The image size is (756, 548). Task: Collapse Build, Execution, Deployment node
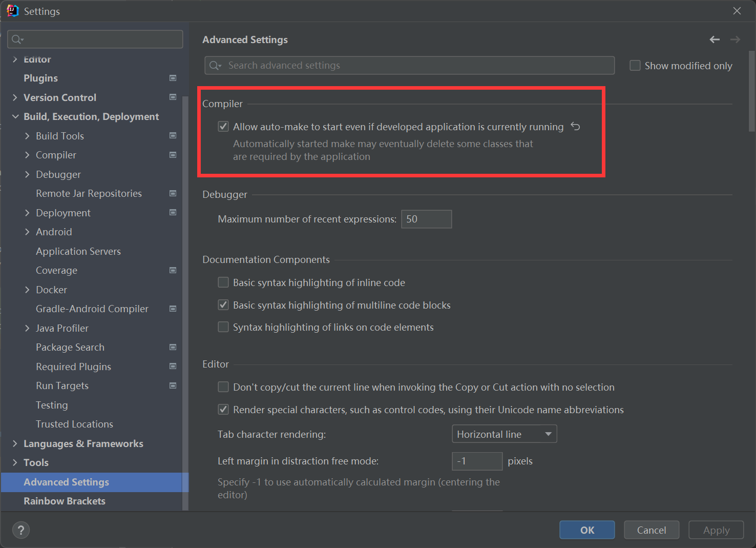pyautogui.click(x=15, y=116)
